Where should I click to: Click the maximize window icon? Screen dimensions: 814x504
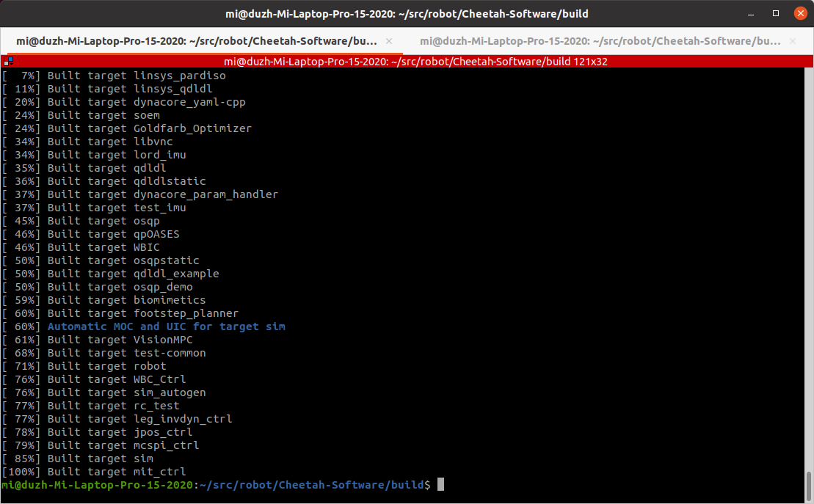(x=774, y=13)
